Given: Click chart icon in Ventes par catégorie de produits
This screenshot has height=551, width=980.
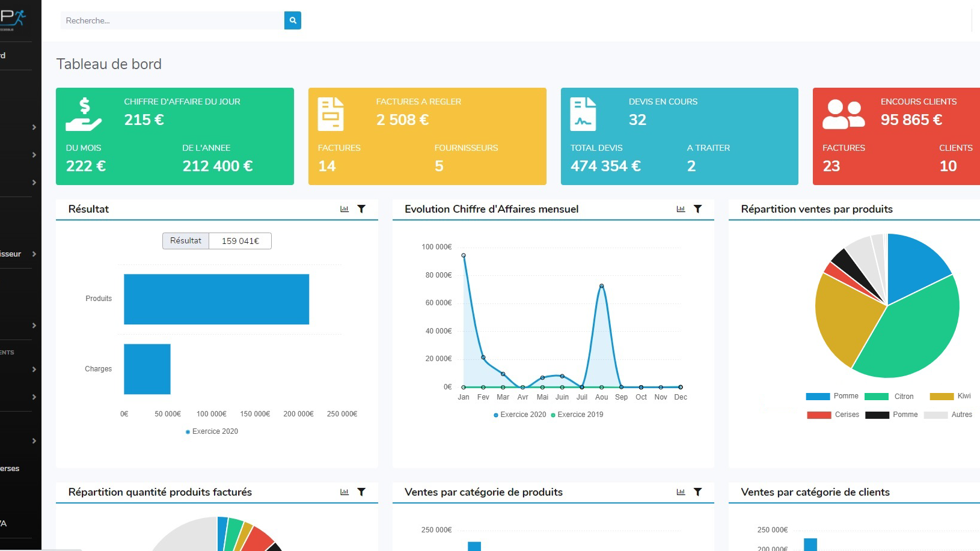Looking at the screenshot, I should [x=681, y=492].
